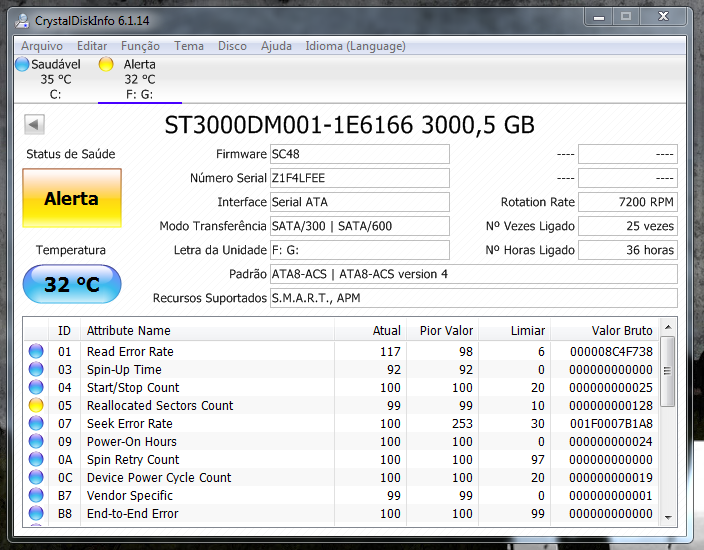Open the Tema menu
704x550 pixels.
189,46
